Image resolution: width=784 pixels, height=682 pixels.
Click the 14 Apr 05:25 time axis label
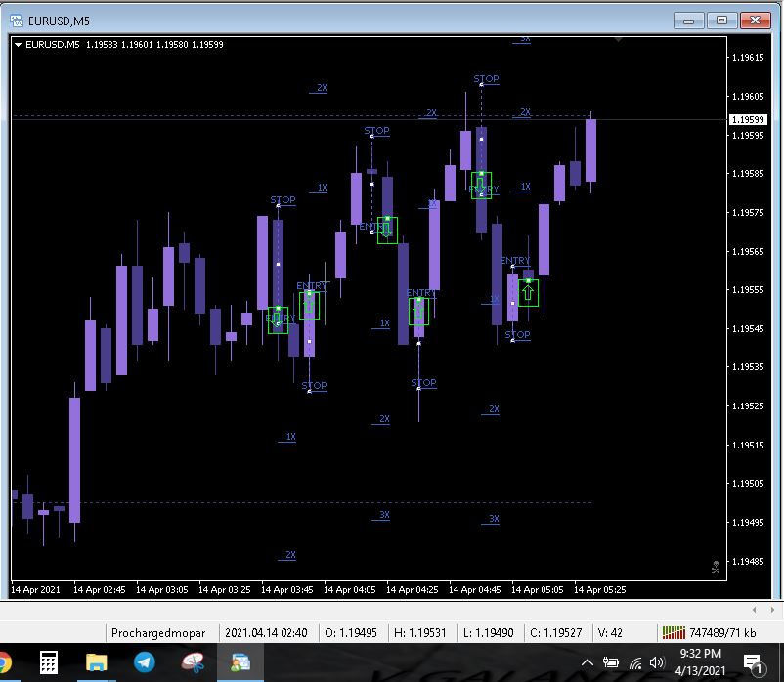[x=599, y=589]
